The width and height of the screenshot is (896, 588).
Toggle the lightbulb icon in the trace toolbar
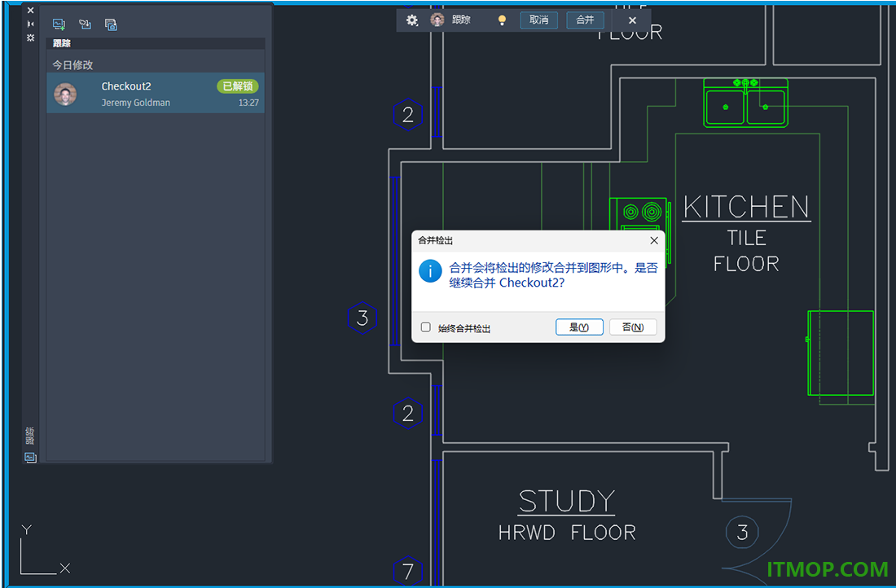(502, 20)
